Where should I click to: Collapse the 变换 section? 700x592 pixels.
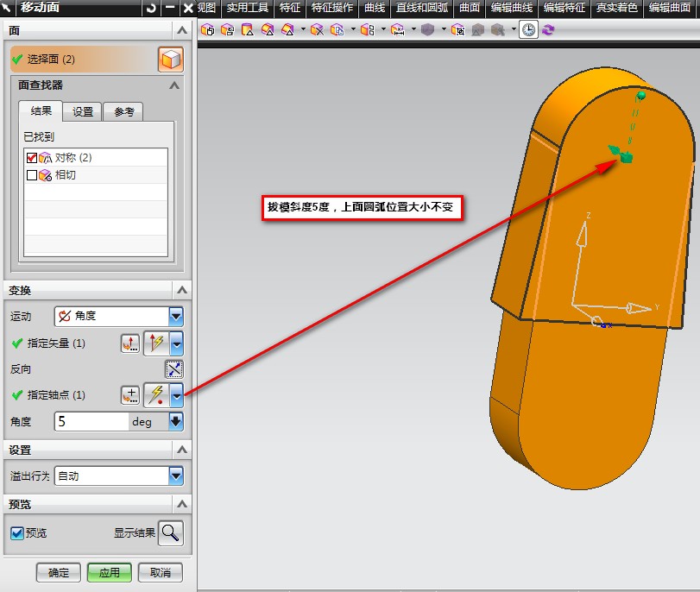182,290
